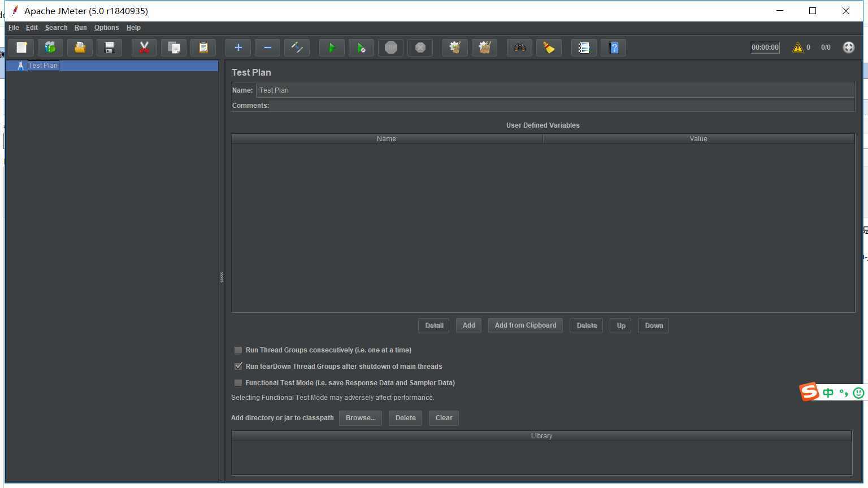Toggle Chinese input mode indicator

point(828,393)
